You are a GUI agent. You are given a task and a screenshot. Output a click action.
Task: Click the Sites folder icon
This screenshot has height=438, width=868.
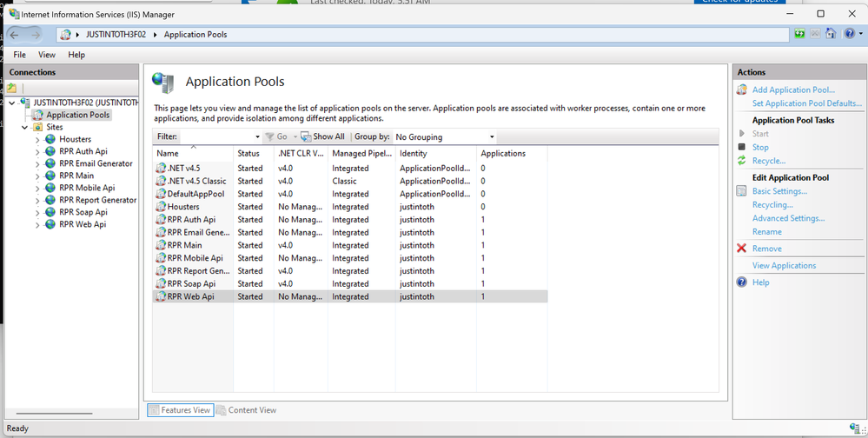(37, 127)
